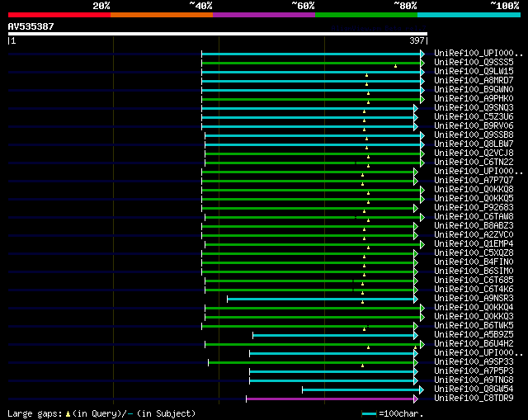Click the orange ~40% legend color segment
Image resolution: width=528 pixels, height=420 pixels.
click(162, 15)
